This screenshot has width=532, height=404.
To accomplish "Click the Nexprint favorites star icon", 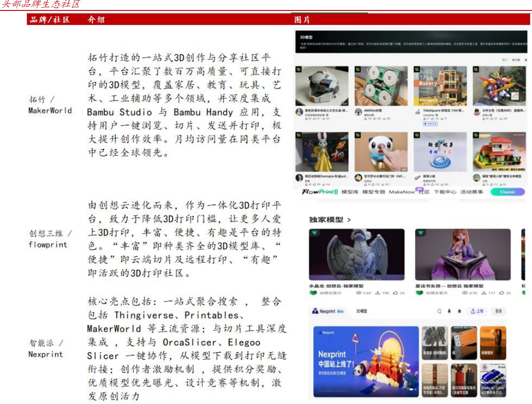I will pos(459,311).
